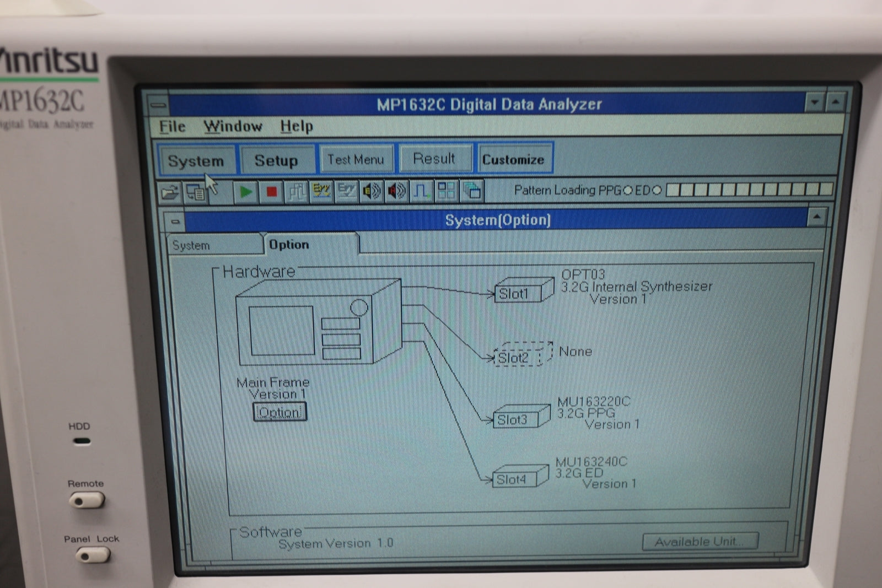Screen dimensions: 882x588
Task: Minimize main window with down arrow
Action: click(815, 102)
